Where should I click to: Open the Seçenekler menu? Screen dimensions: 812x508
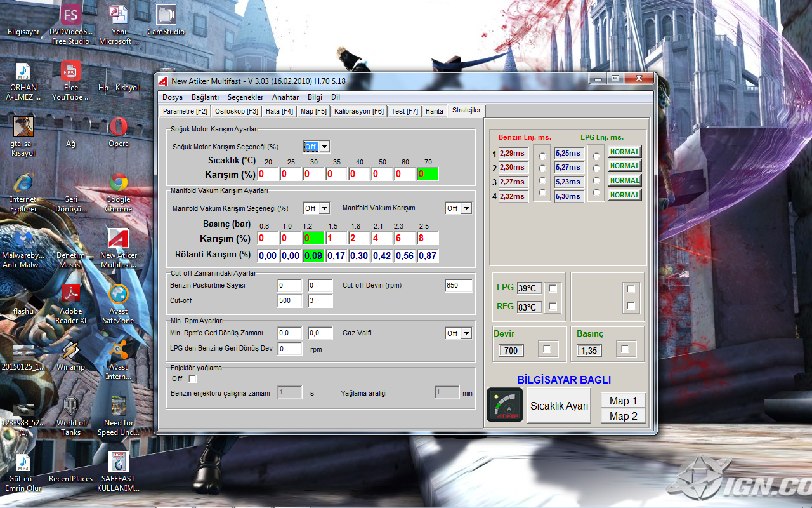tap(246, 97)
